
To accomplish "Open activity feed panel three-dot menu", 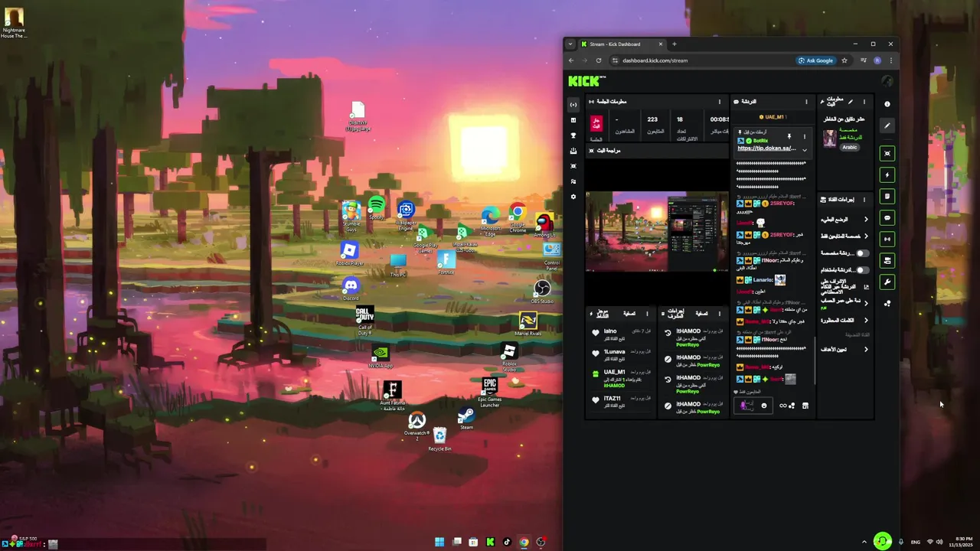I will pyautogui.click(x=647, y=314).
